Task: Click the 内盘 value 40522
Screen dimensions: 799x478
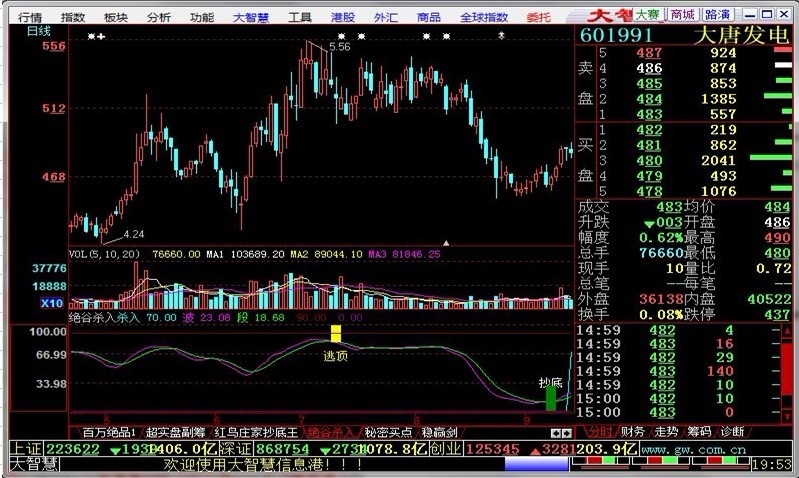Action: (769, 299)
